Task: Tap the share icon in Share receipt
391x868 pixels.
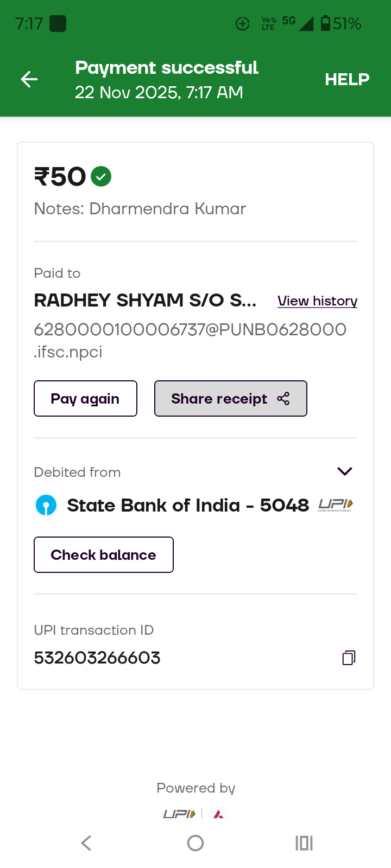Action: (x=283, y=399)
